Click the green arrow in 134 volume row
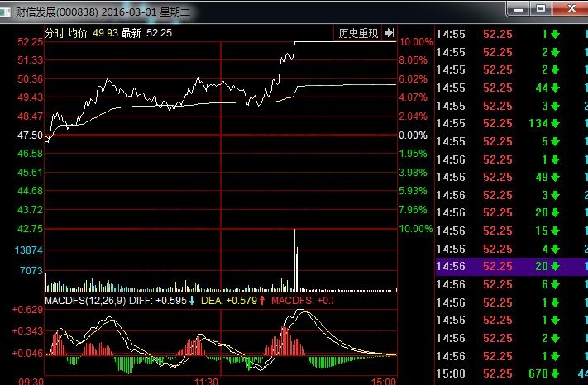588x385 pixels. pyautogui.click(x=554, y=123)
